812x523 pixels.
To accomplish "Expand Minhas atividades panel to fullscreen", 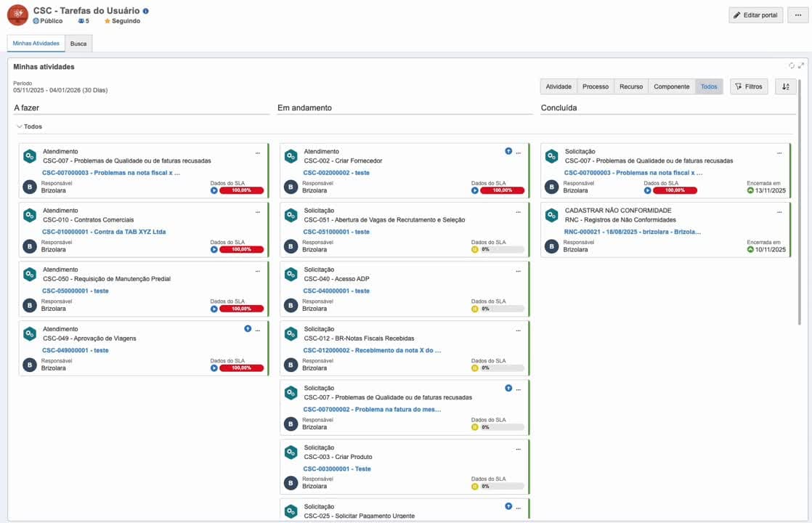I will pyautogui.click(x=800, y=66).
